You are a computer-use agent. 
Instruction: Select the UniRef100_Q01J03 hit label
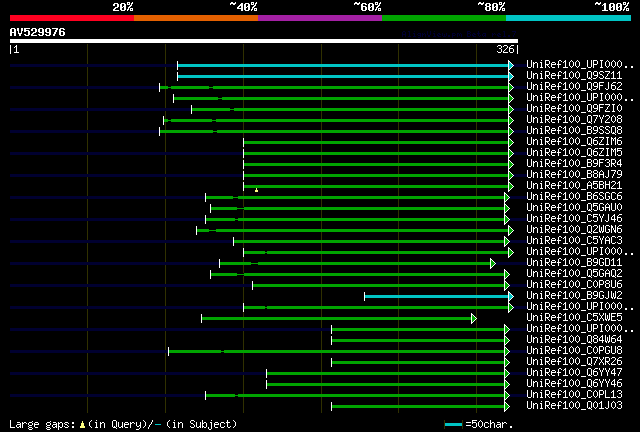574,406
